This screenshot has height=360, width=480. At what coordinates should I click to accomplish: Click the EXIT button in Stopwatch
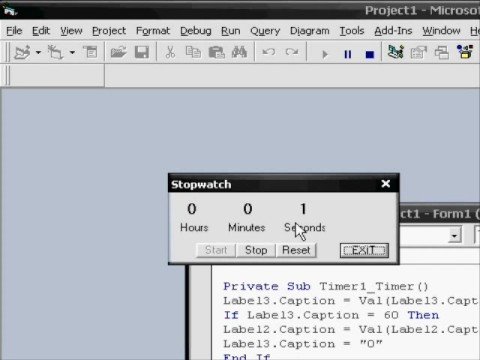[x=364, y=250]
